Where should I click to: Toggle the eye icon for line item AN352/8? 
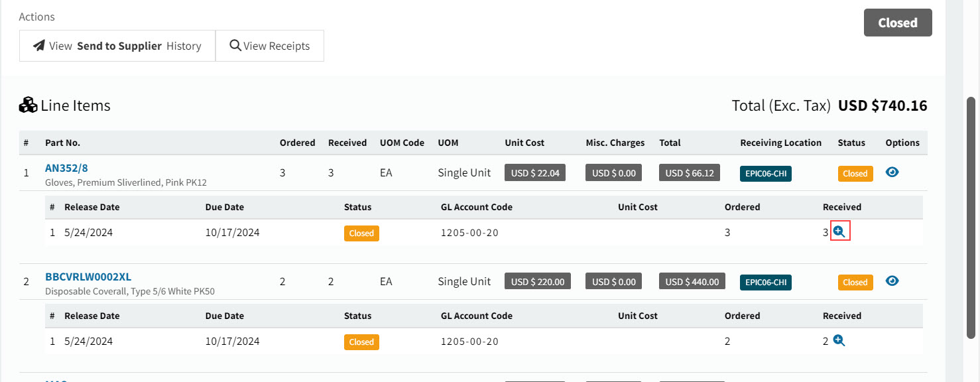892,171
